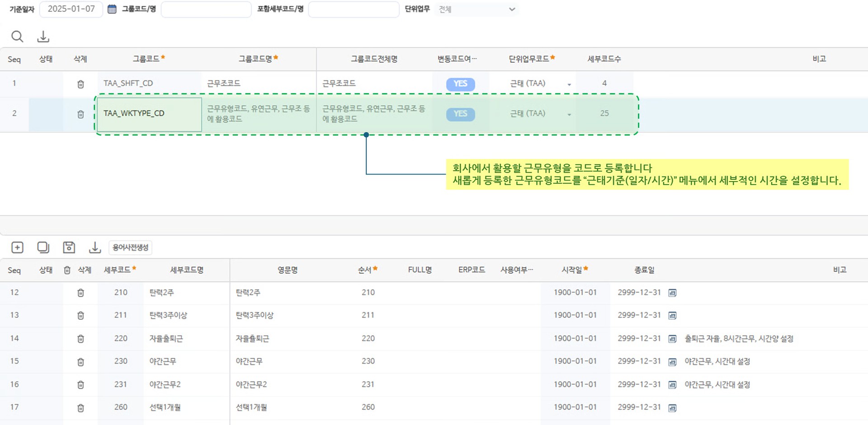The height and width of the screenshot is (425, 868).
Task: Open end date calendar for 선택1개월 row
Action: click(672, 408)
